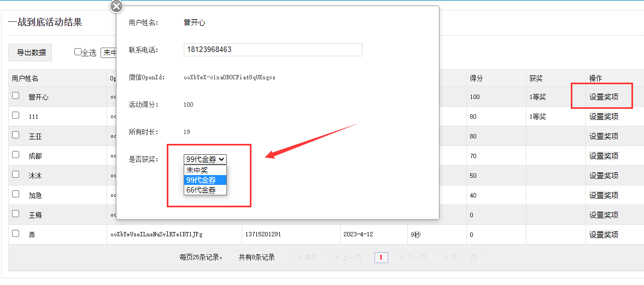This screenshot has height=285, width=644.
Task: Click the 首页 first page link
Action: tap(308, 257)
